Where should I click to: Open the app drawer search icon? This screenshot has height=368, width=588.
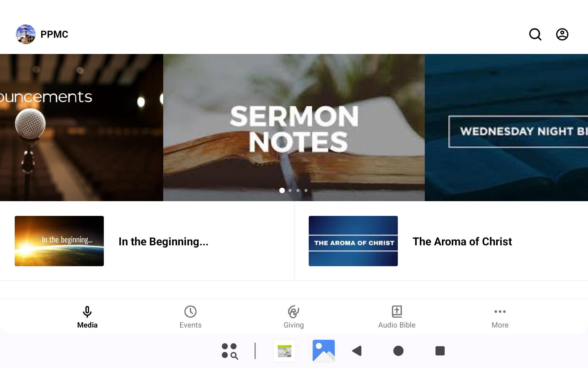230,351
